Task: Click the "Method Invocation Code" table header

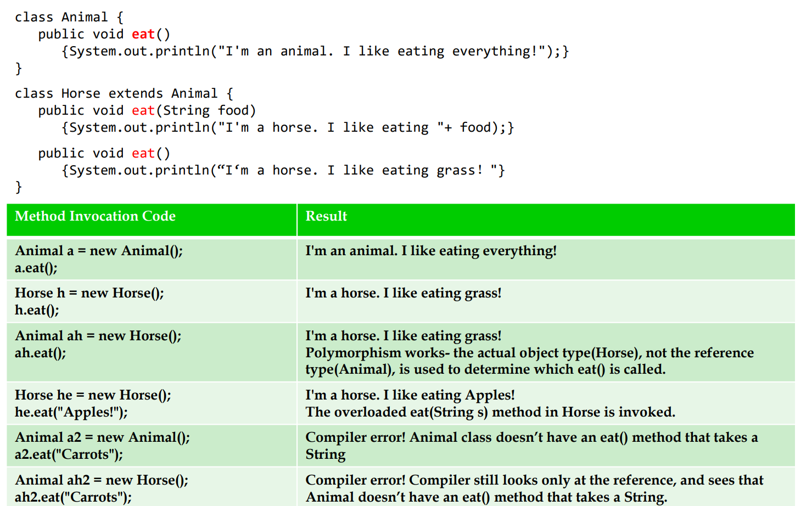Action: [x=95, y=216]
